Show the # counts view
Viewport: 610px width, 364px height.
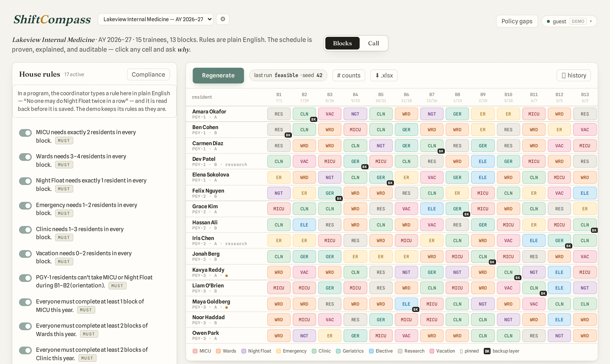click(349, 75)
